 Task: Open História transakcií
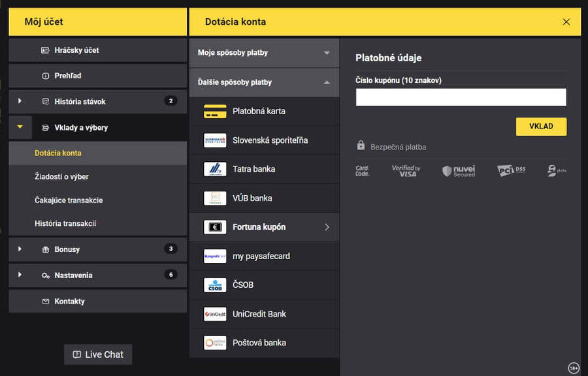click(97, 224)
